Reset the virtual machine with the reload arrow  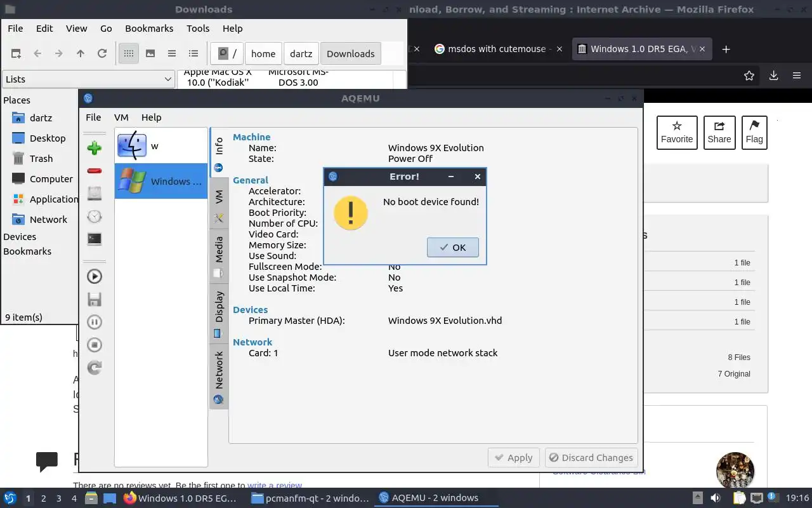(95, 368)
